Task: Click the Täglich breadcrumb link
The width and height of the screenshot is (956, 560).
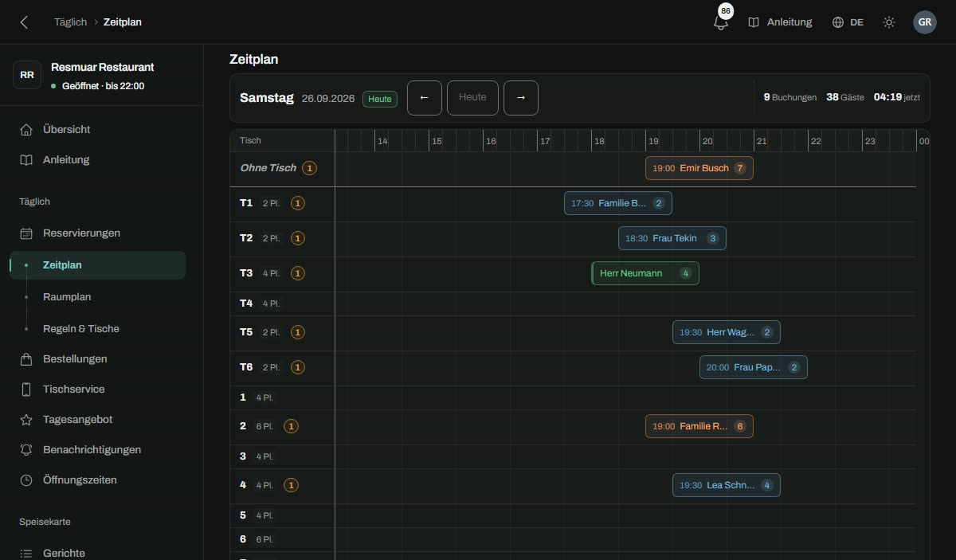Action: [70, 22]
